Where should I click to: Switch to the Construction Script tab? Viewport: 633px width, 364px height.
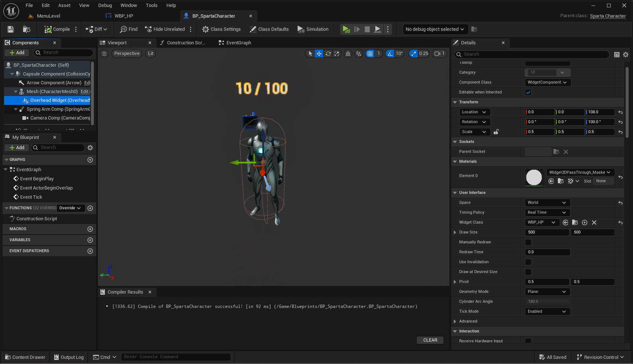(183, 43)
